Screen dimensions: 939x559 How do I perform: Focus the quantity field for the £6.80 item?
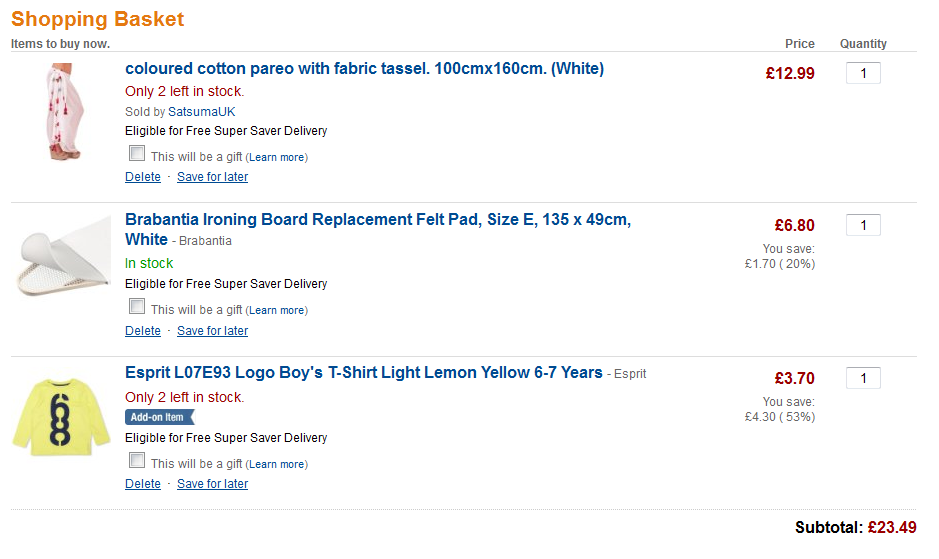(x=863, y=225)
